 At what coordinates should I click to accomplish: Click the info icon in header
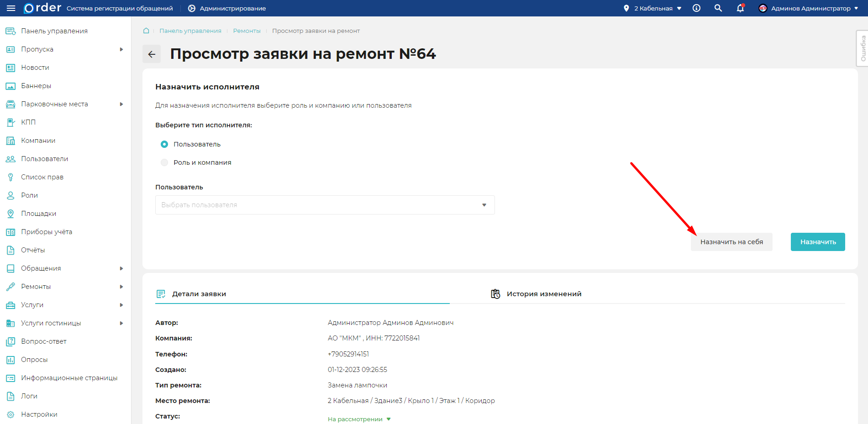pyautogui.click(x=696, y=8)
